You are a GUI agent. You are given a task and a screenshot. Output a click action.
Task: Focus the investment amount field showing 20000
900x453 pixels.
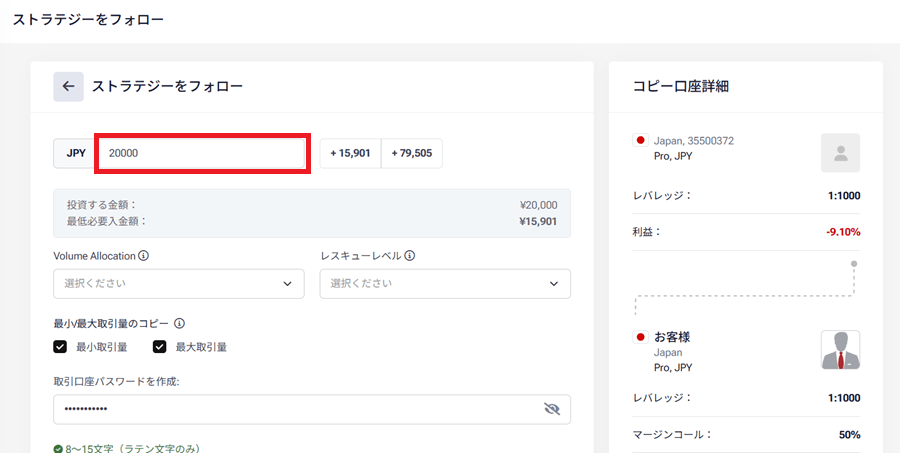pos(202,153)
